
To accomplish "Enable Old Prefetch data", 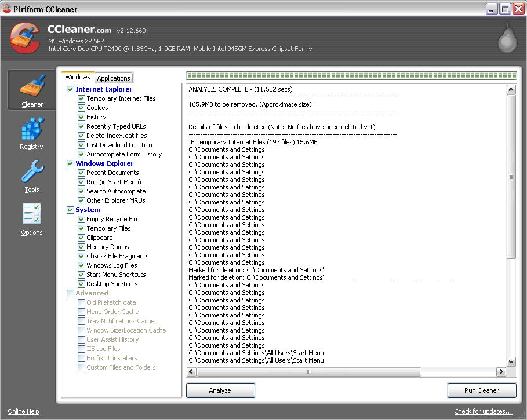I will [81, 302].
